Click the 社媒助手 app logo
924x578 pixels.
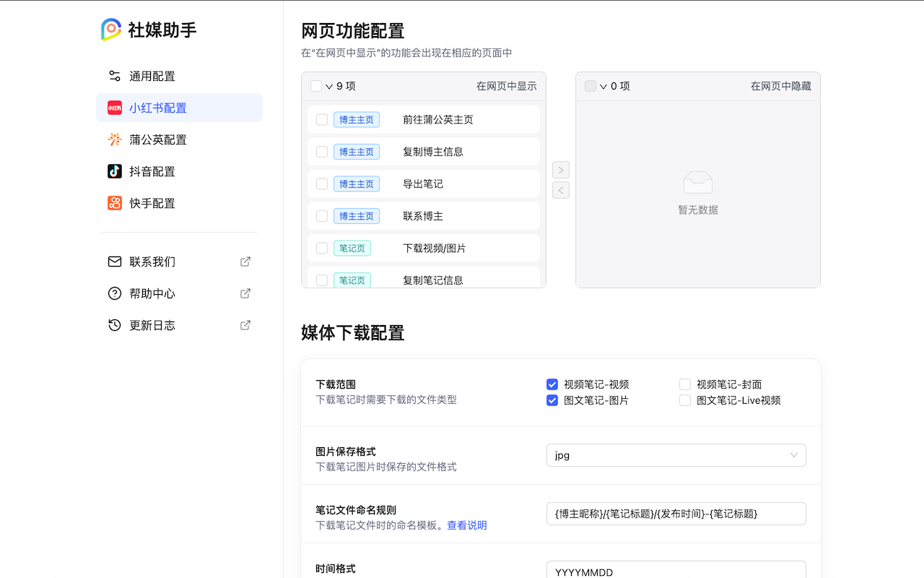coord(110,30)
